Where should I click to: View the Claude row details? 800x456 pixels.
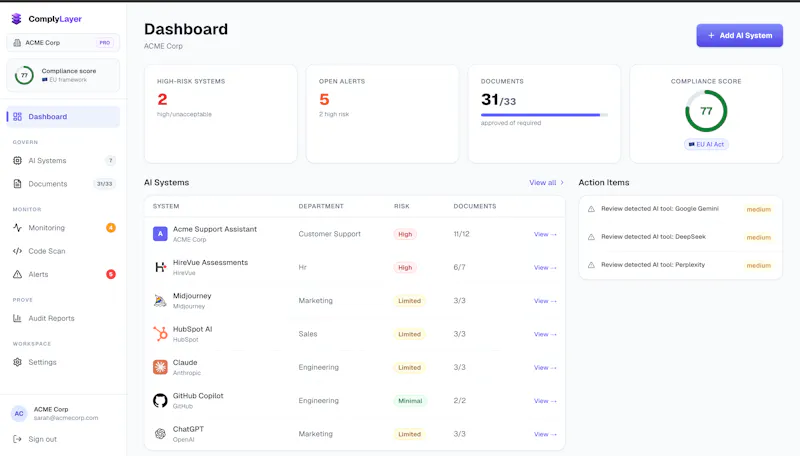point(545,368)
